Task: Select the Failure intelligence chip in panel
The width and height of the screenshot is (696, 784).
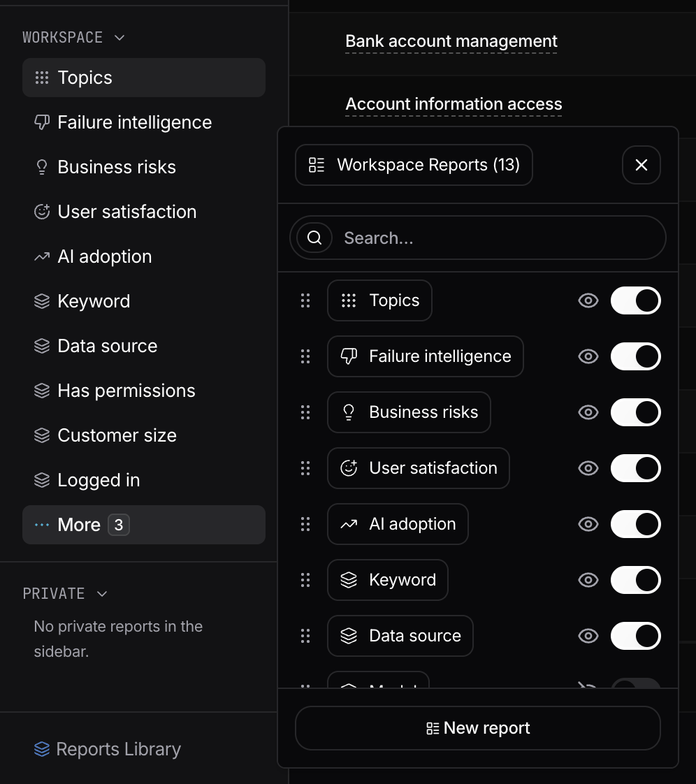Action: click(426, 356)
